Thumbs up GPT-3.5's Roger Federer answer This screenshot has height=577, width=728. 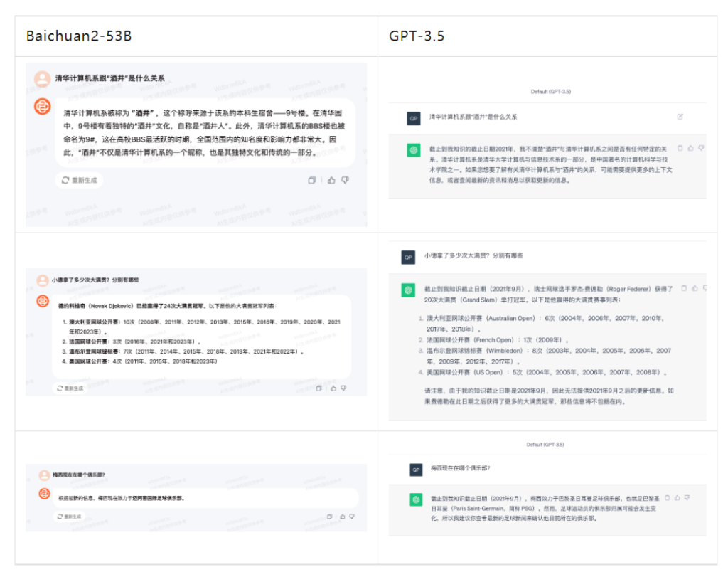pyautogui.click(x=695, y=288)
